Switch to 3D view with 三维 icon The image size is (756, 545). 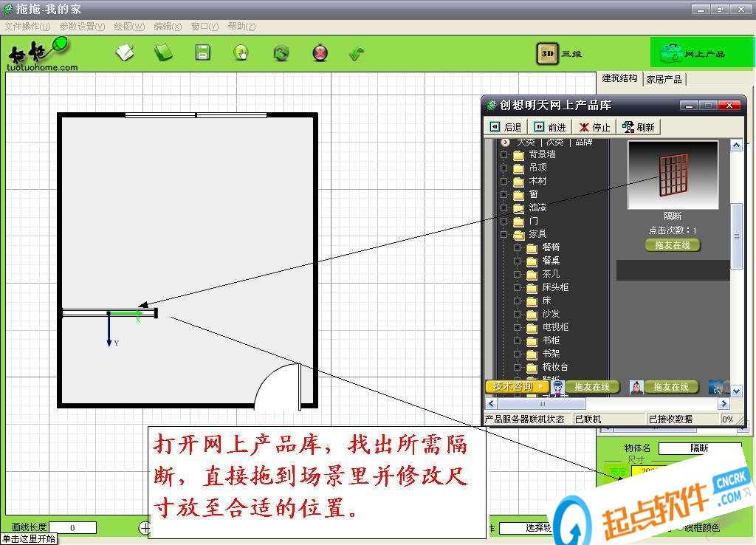(547, 53)
